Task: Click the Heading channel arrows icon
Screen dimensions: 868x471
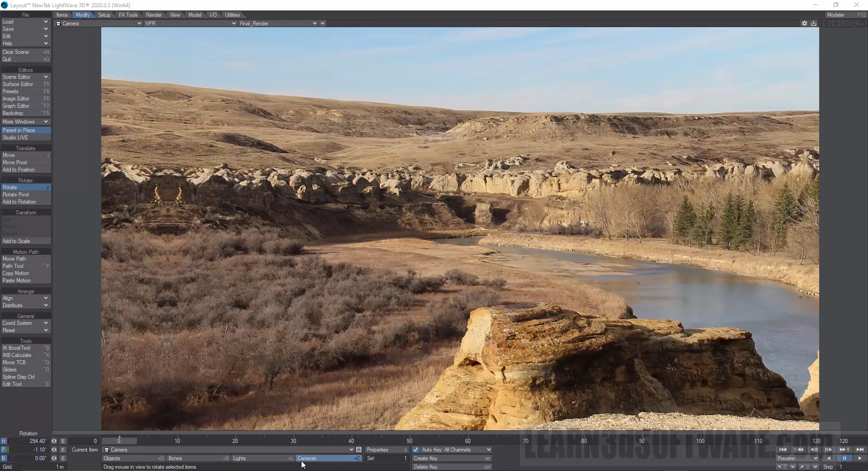Action: point(54,441)
